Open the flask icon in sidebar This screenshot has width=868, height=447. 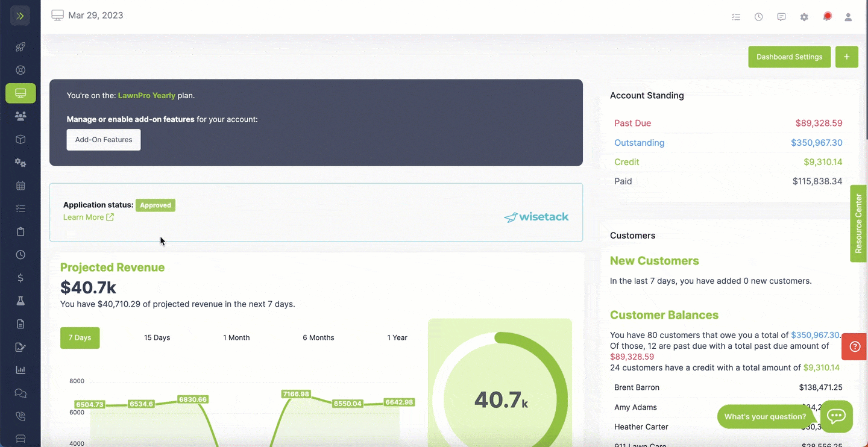point(20,301)
